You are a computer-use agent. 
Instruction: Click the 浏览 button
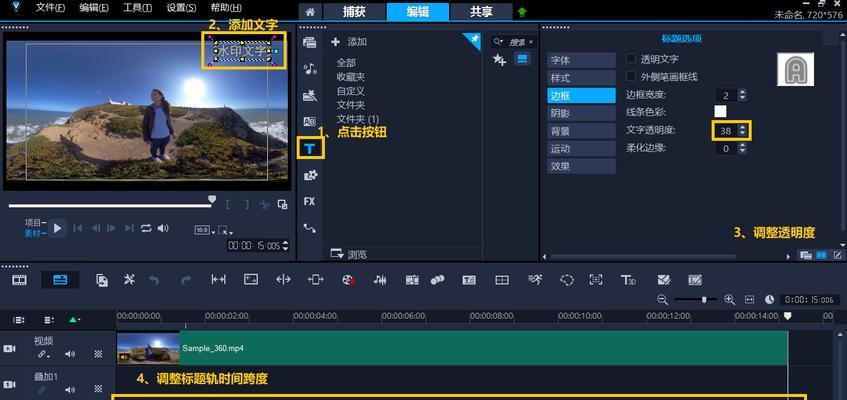point(348,254)
